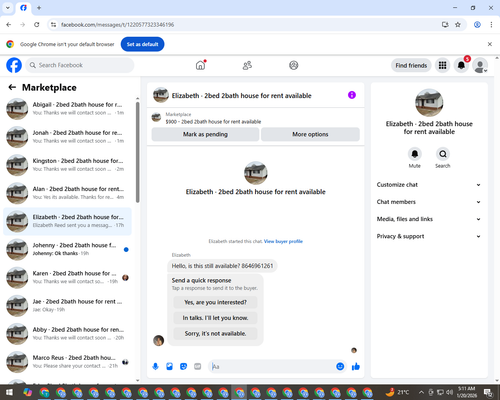This screenshot has height=400, width=500.
Task: Open the Groups icon in top navigation
Action: point(294,65)
